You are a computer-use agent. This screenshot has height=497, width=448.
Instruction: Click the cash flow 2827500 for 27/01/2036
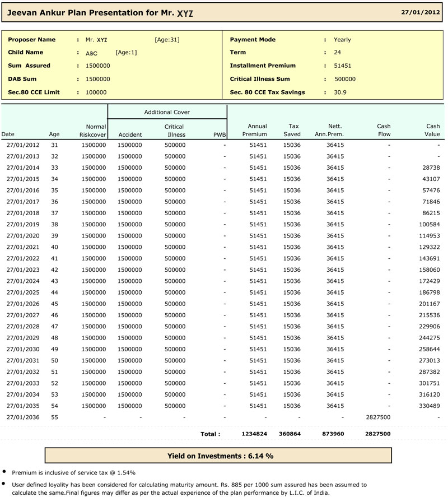coord(378,417)
